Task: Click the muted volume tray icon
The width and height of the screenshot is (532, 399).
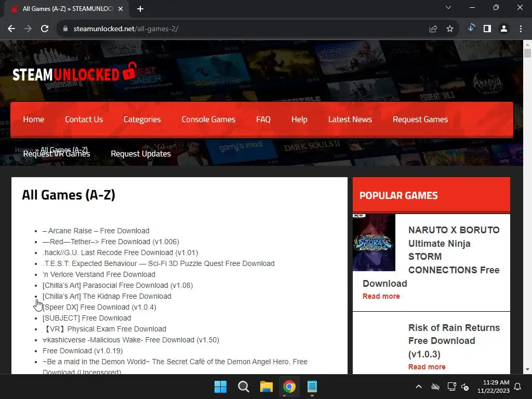Action: [x=465, y=387]
